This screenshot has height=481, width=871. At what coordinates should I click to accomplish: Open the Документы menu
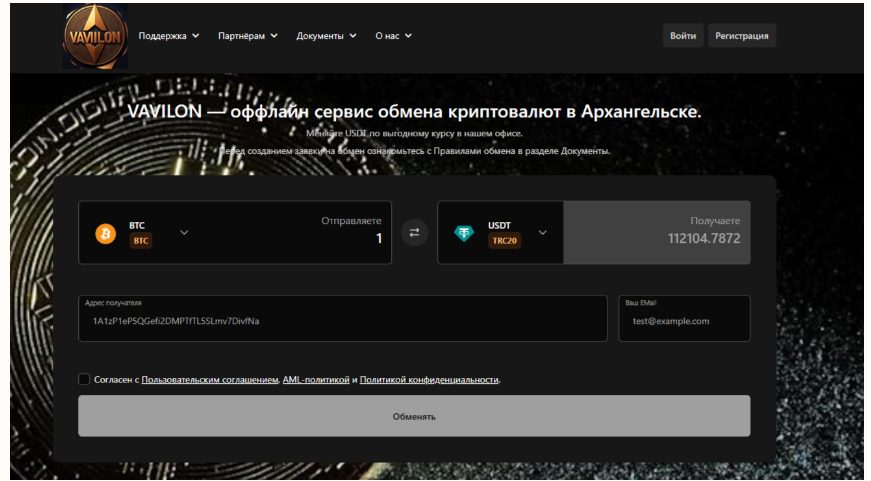(x=326, y=36)
